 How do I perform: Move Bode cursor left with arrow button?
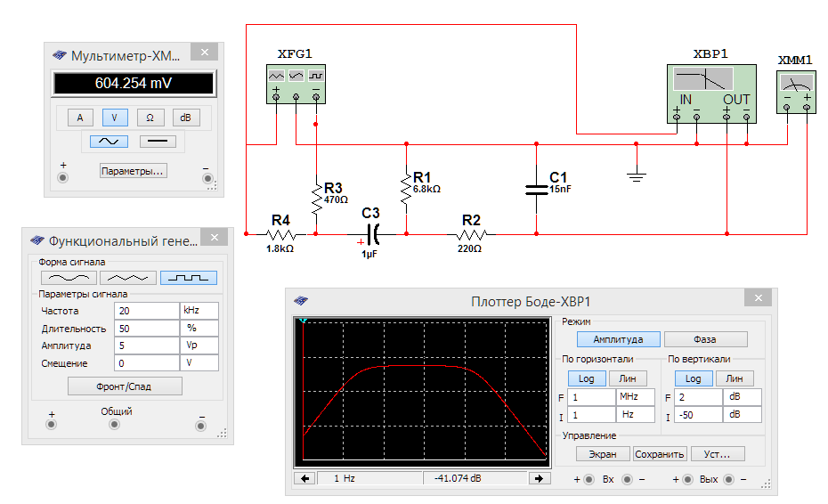(305, 478)
